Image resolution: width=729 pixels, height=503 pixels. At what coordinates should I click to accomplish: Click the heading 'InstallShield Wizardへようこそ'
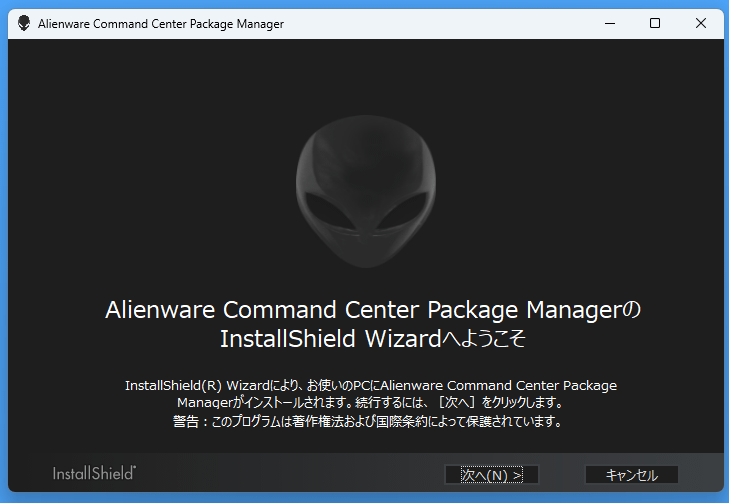373,338
